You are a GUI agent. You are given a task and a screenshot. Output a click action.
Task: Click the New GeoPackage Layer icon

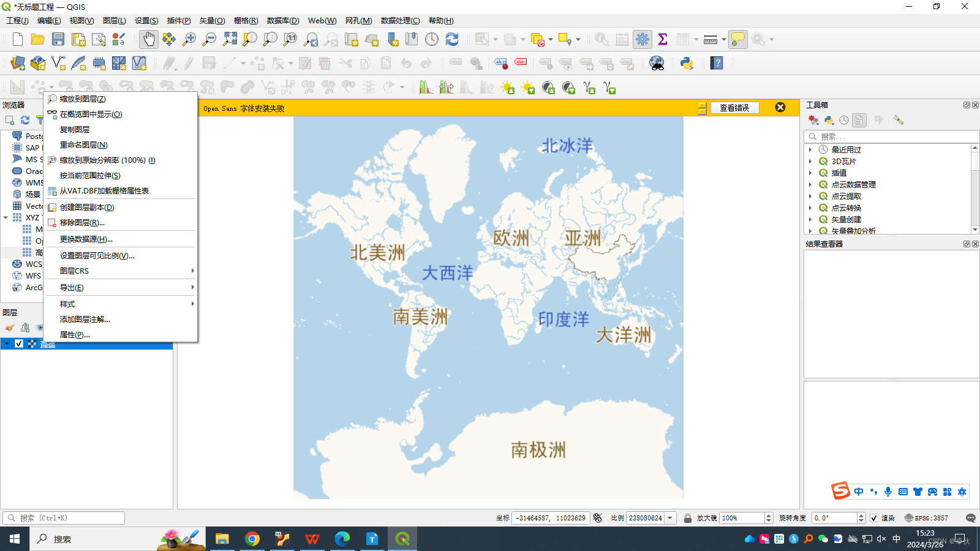[x=38, y=63]
